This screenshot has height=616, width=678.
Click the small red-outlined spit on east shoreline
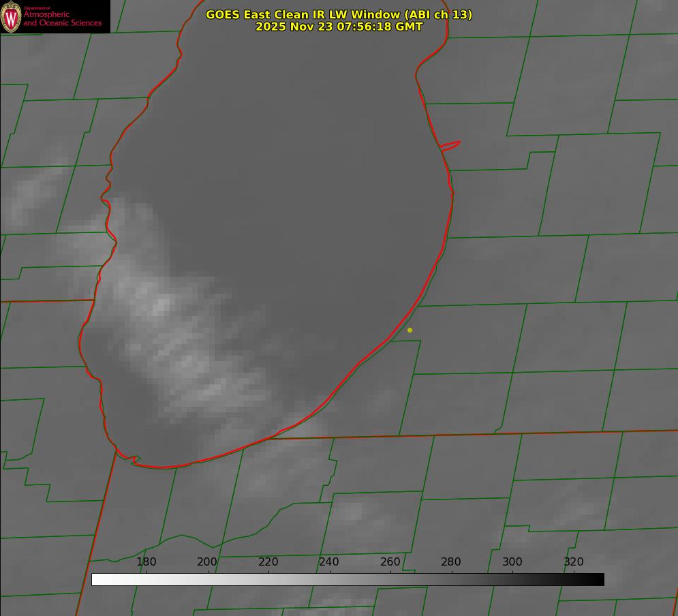tap(450, 145)
